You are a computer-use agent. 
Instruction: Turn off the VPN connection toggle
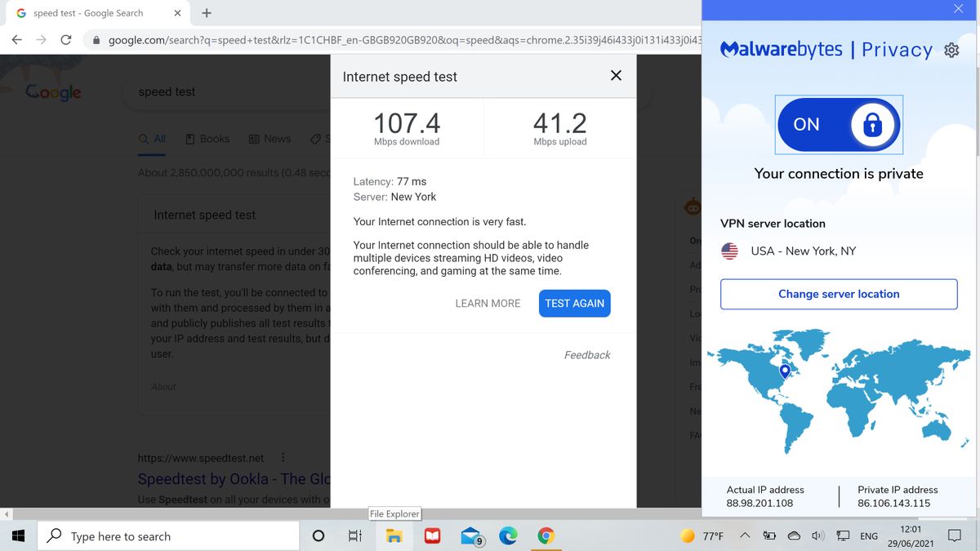tap(839, 124)
